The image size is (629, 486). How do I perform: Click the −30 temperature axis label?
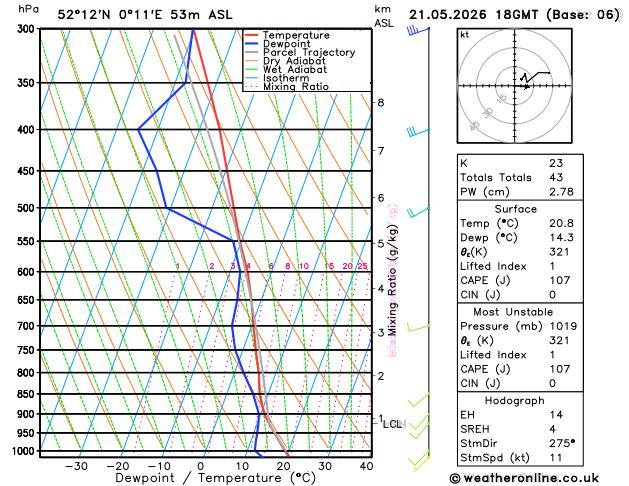pos(76,466)
